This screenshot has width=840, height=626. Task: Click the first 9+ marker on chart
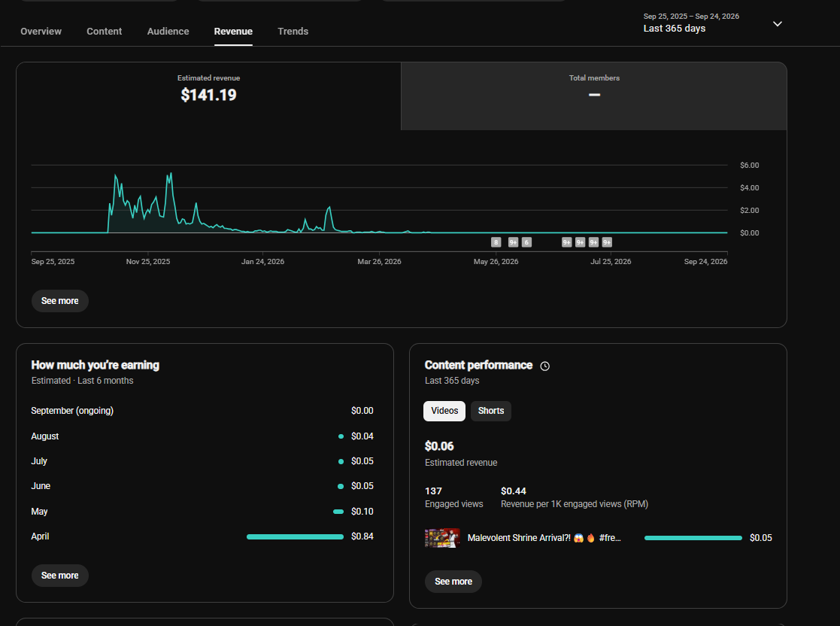coord(513,242)
